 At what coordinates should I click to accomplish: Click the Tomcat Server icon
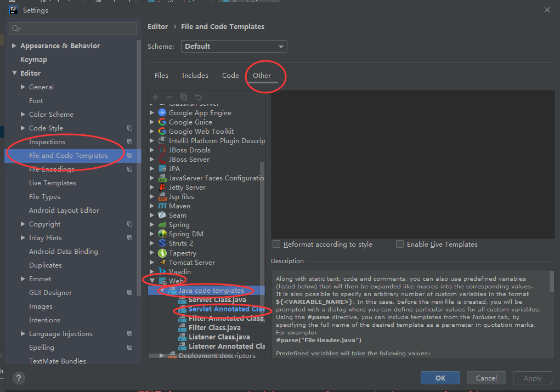click(162, 263)
